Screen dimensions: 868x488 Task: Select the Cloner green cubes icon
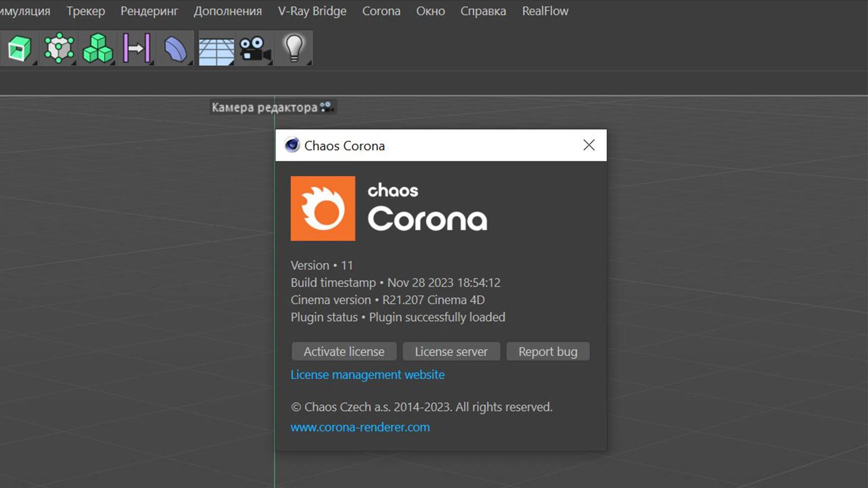tap(98, 48)
